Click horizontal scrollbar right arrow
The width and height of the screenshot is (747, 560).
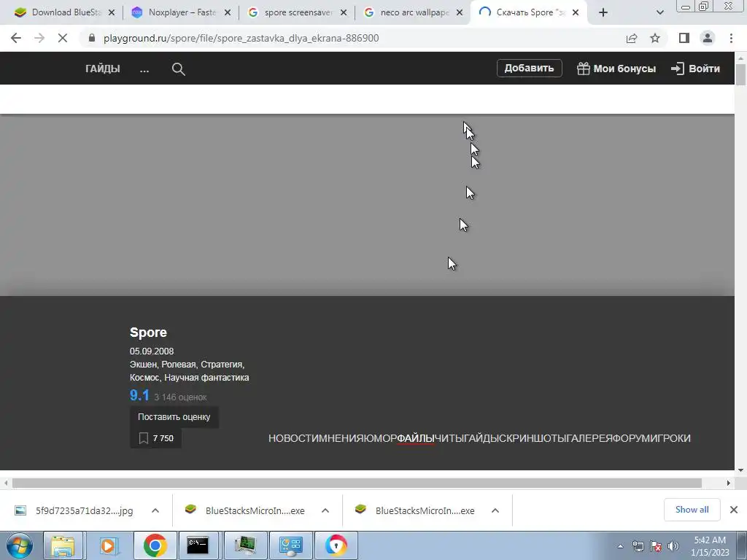pos(729,483)
